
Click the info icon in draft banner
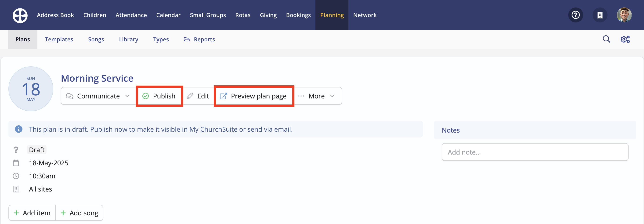19,129
